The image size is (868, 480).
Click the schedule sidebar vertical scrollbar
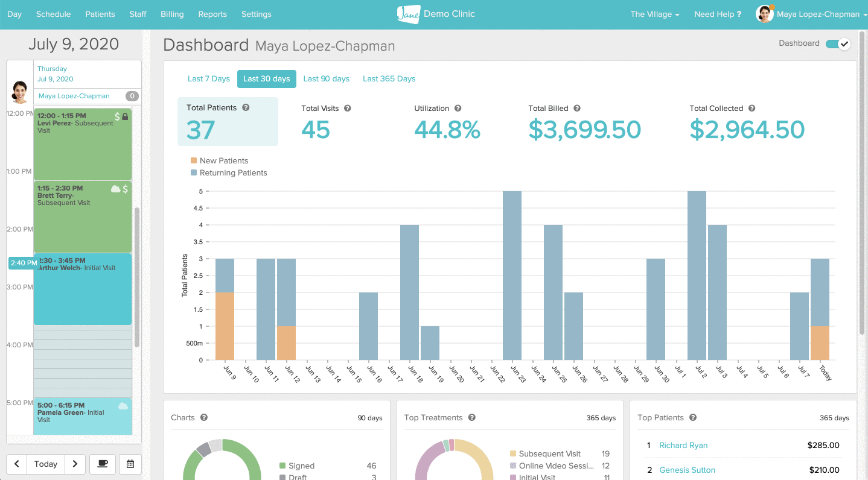pyautogui.click(x=137, y=277)
